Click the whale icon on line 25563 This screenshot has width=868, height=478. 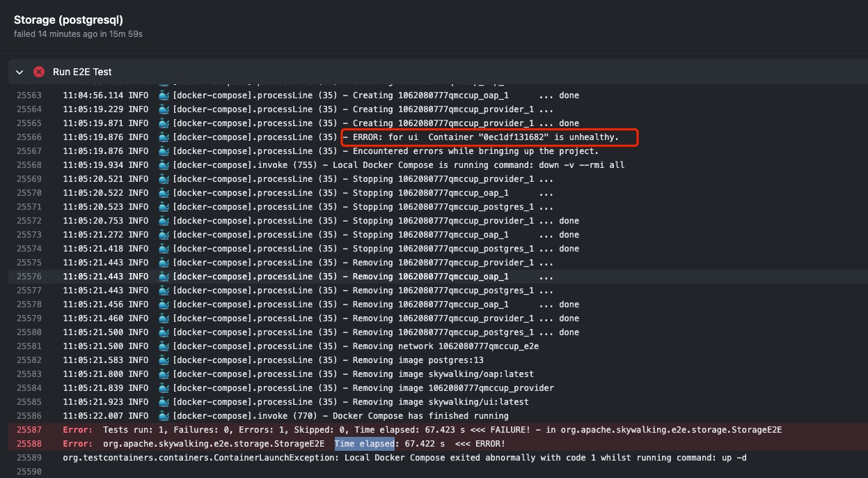pos(164,95)
